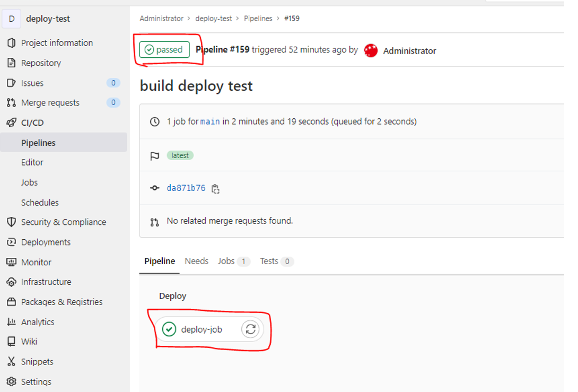
Task: Open commit da871b76 link
Action: (186, 188)
